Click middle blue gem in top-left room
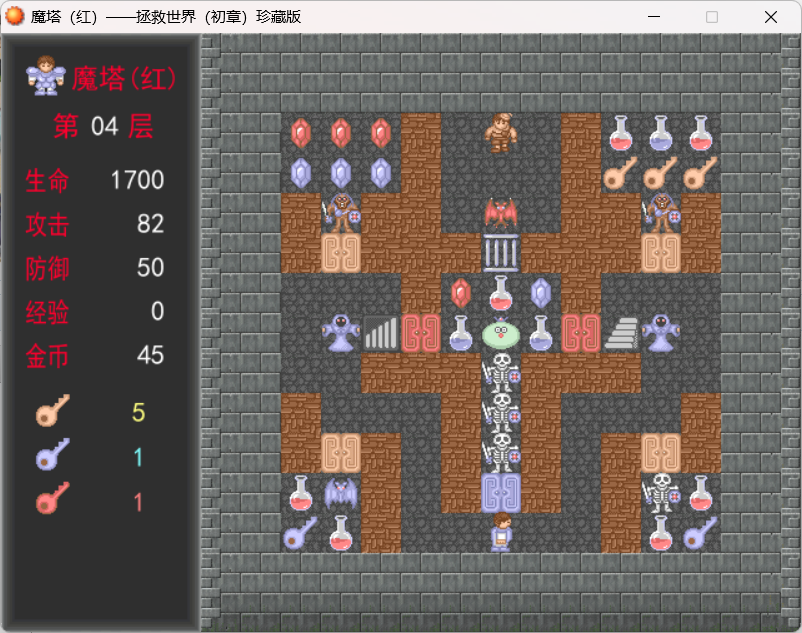802x633 pixels. pyautogui.click(x=341, y=173)
